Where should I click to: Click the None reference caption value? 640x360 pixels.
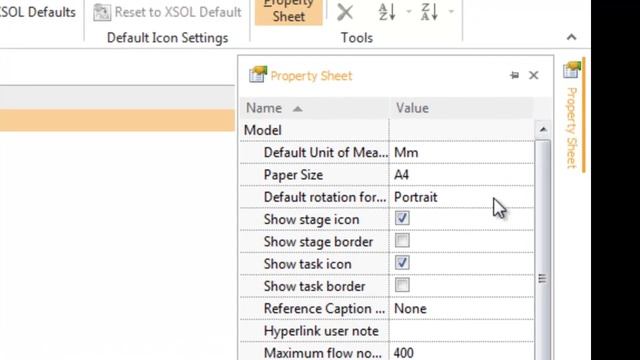[x=410, y=309]
